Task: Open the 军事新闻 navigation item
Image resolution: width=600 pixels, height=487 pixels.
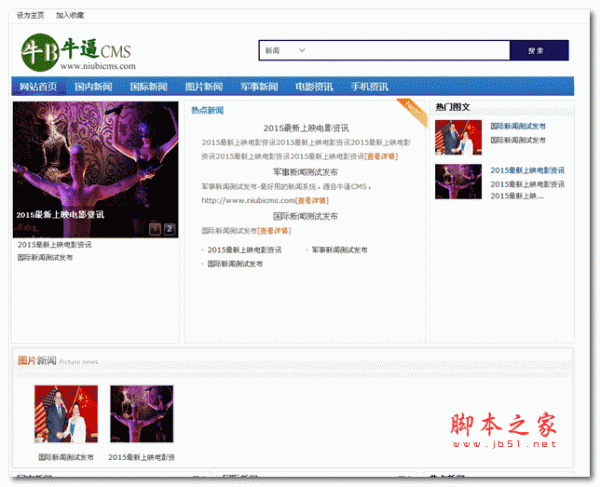Action: click(259, 86)
